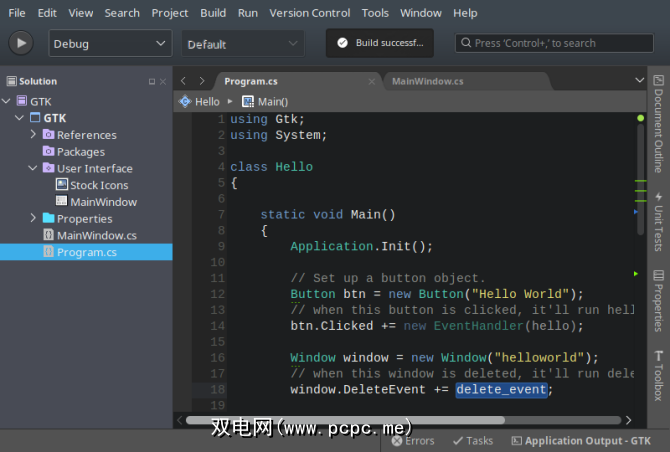Open the Default runtime target dropdown
Image resolution: width=670 pixels, height=452 pixels.
[x=242, y=44]
